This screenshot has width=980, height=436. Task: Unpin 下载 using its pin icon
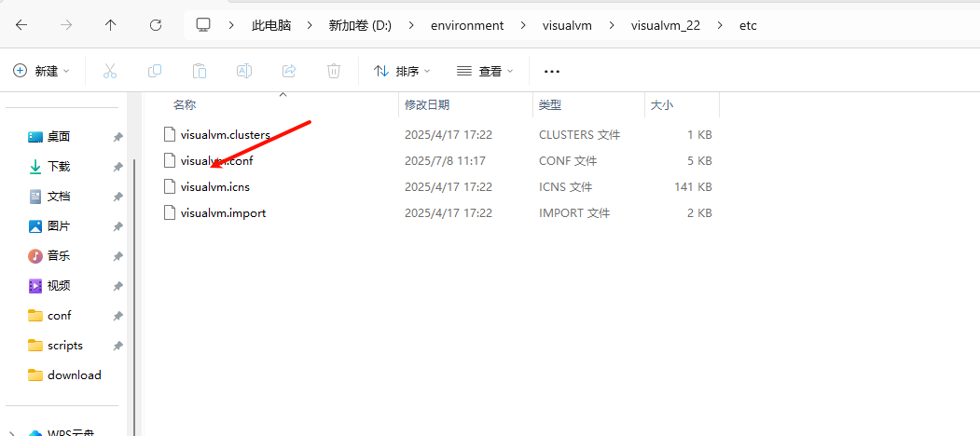coord(117,168)
